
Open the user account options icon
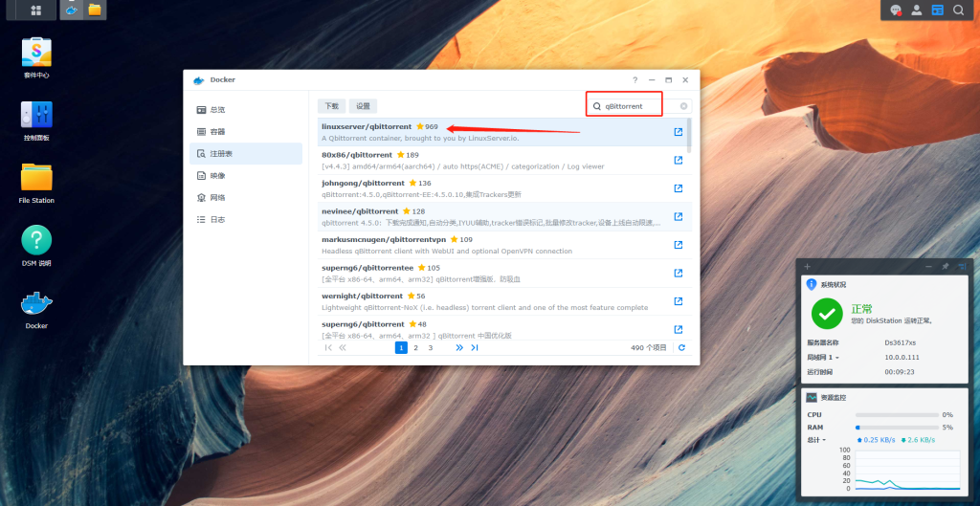coord(916,10)
